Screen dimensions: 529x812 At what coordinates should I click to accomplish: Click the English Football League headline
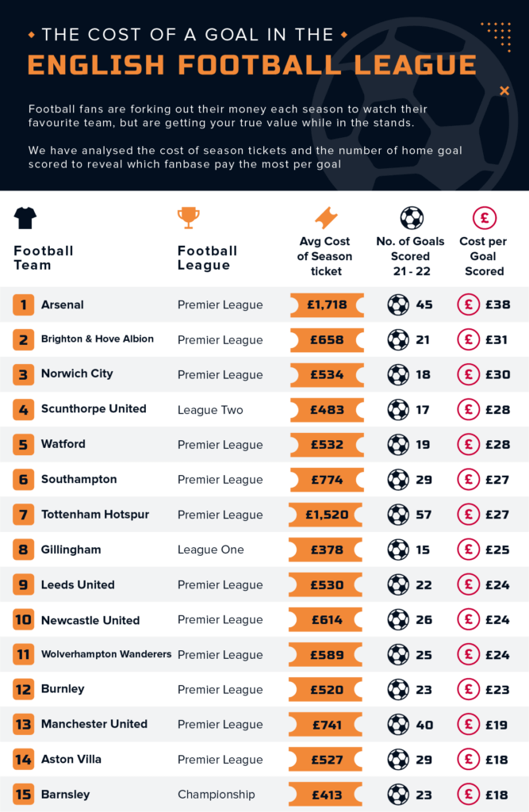click(252, 65)
